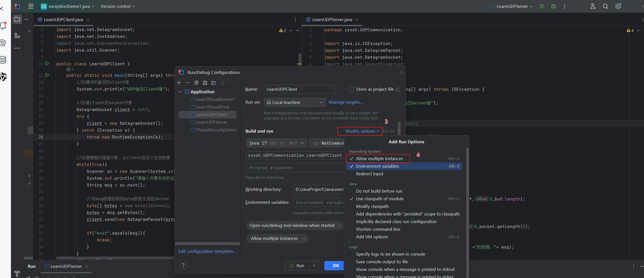Image resolution: width=644 pixels, height=278 pixels.
Task: Open the Project folder tool window icon
Action: (x=17, y=19)
